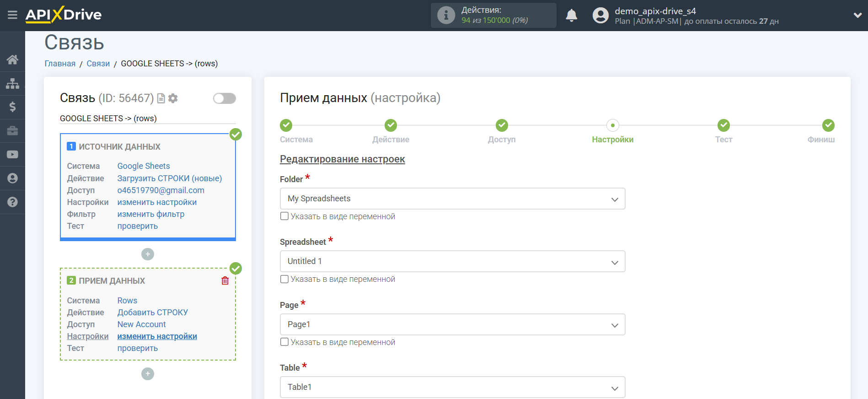Click the ApiX-Drive logo
Viewport: 868px width, 399px height.
64,15
